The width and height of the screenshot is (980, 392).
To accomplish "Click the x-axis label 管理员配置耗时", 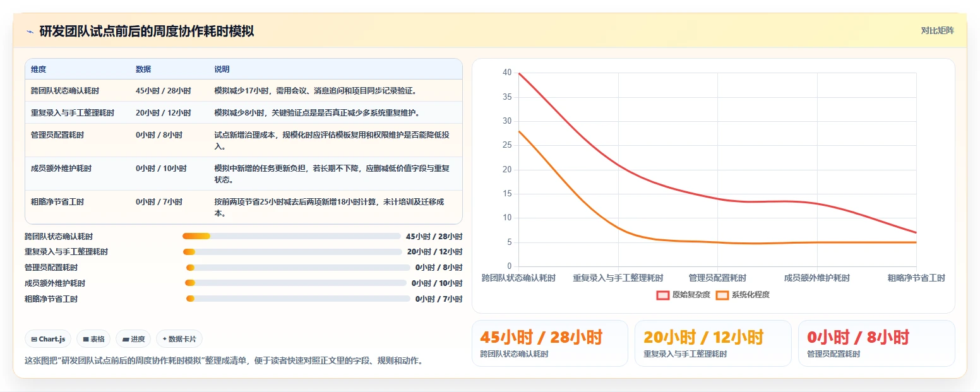I will point(717,278).
